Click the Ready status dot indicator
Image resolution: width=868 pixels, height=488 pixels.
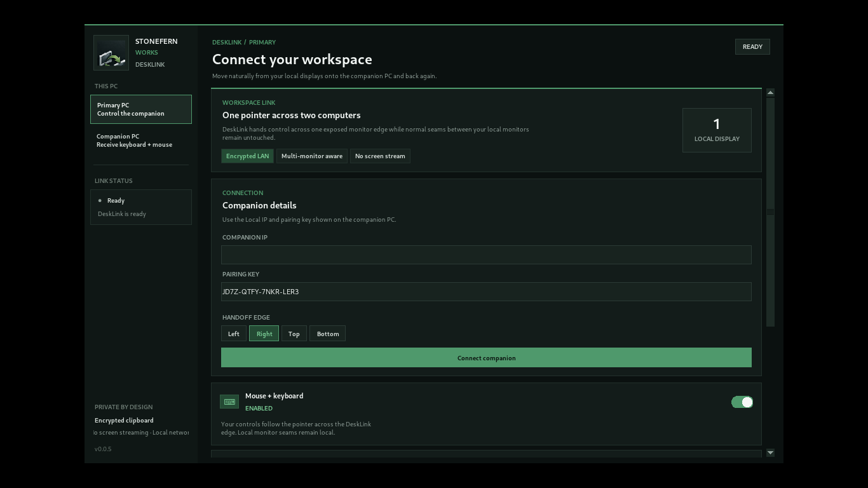[100, 201]
